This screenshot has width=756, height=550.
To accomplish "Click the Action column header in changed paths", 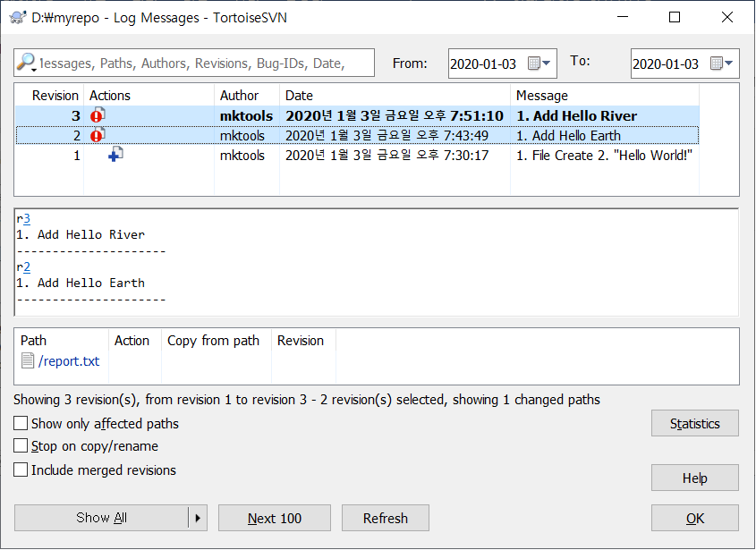I will pyautogui.click(x=135, y=341).
